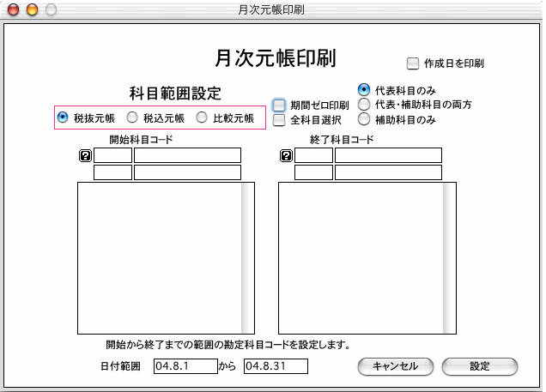The height and width of the screenshot is (392, 546).
Task: Click the end date field showing 04.8.31
Action: point(276,366)
